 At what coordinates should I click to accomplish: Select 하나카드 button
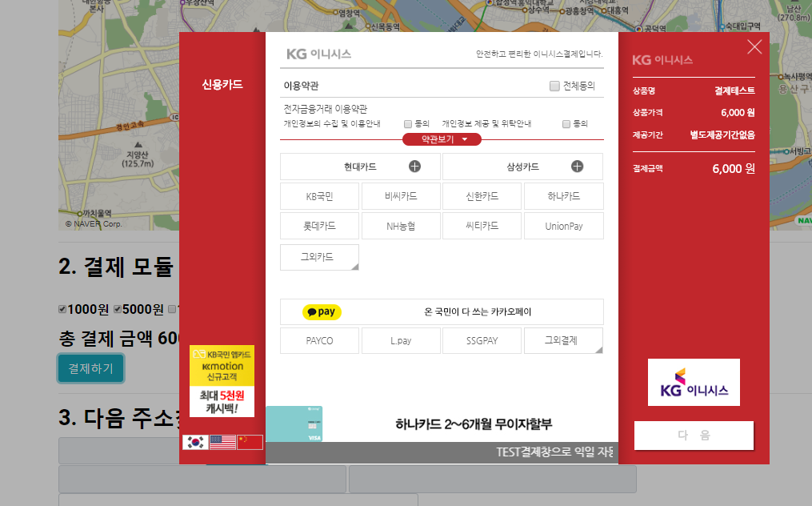pyautogui.click(x=563, y=196)
